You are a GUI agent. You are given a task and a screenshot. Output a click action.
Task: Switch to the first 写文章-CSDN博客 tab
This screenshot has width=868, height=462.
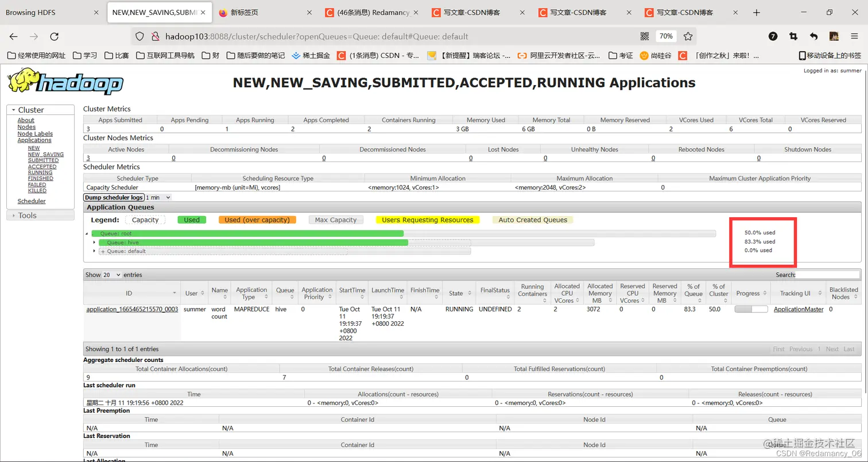[478, 12]
